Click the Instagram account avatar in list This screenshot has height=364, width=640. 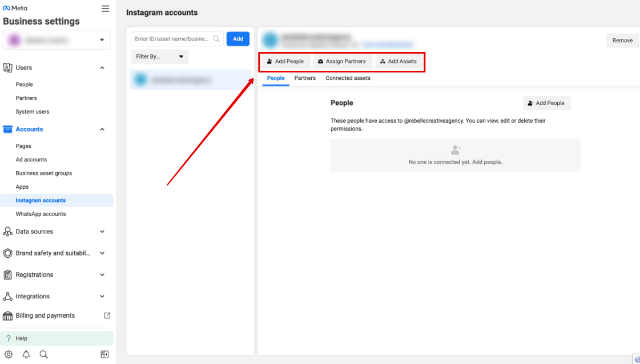[140, 79]
